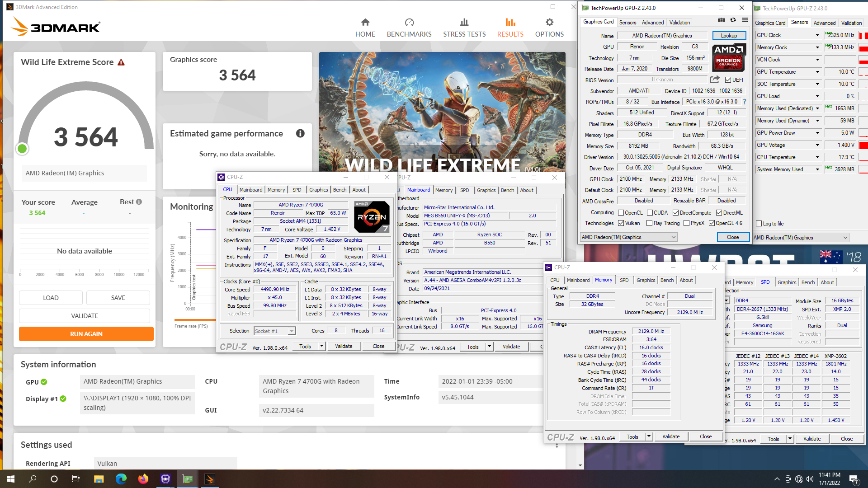This screenshot has height=488, width=868.
Task: Expand Memory Clock sensor dropdown
Action: [817, 47]
